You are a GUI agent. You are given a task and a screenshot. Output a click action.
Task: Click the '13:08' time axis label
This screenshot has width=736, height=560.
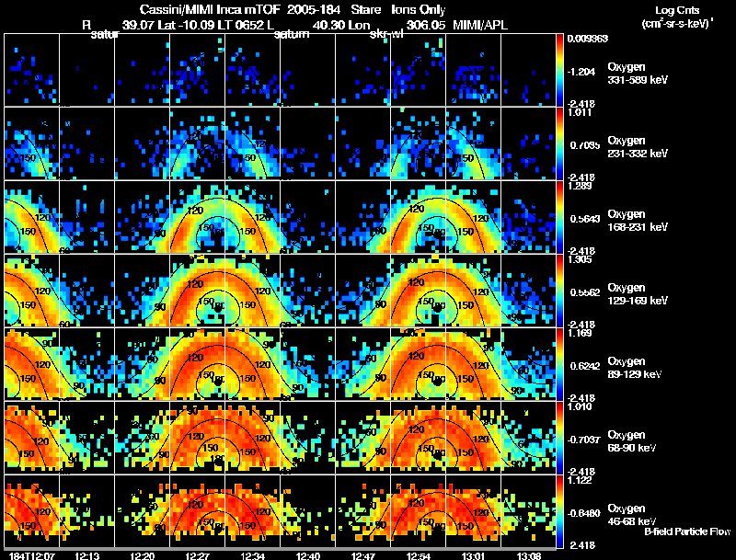tap(528, 555)
